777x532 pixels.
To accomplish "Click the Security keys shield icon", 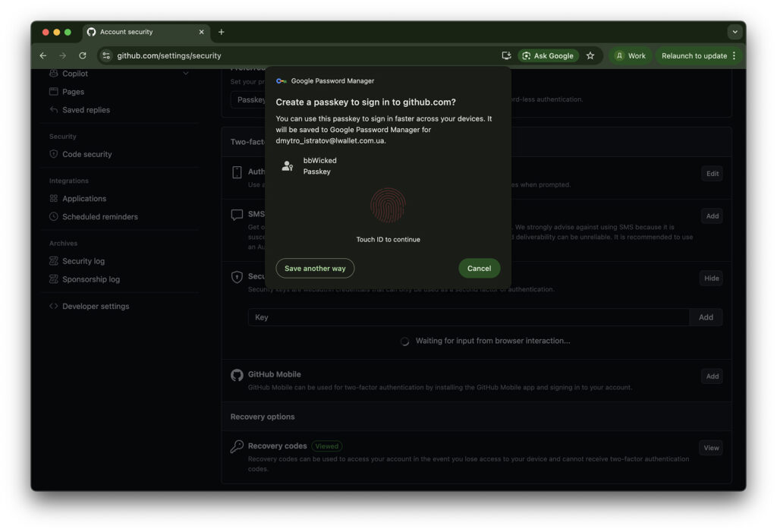I will 237,277.
